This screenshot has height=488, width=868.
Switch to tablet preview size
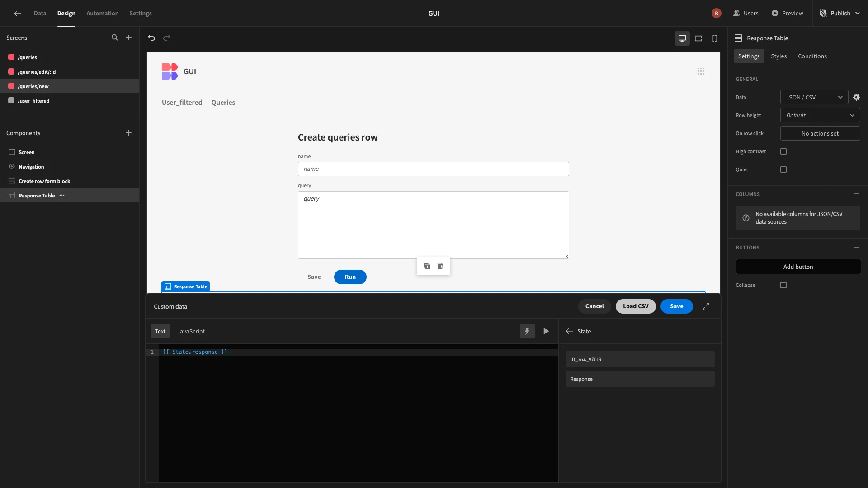pyautogui.click(x=698, y=38)
